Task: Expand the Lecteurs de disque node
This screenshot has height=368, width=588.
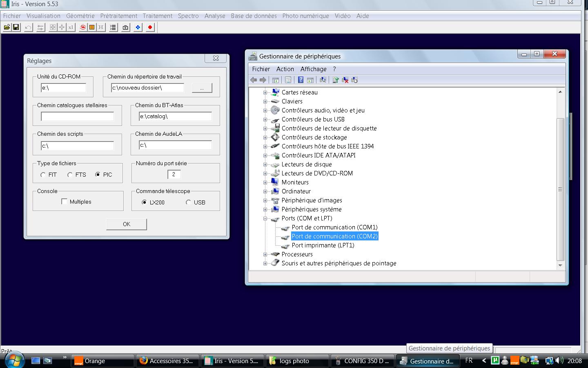Action: pyautogui.click(x=265, y=164)
